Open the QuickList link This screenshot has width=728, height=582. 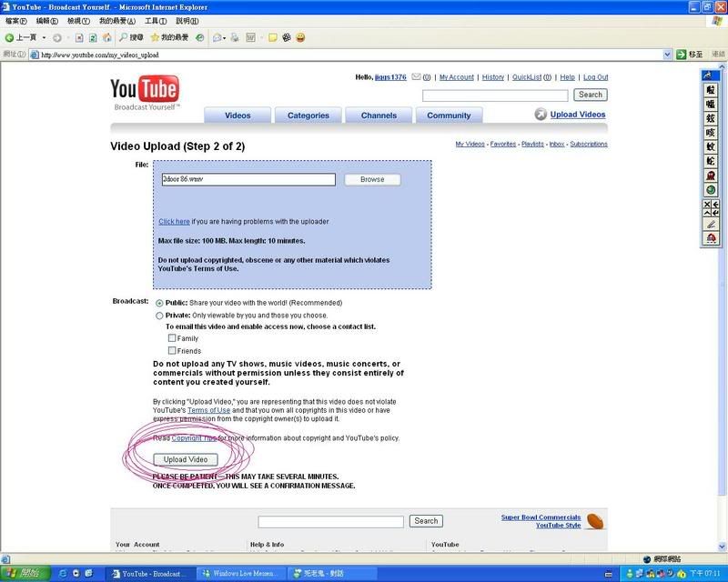(527, 77)
